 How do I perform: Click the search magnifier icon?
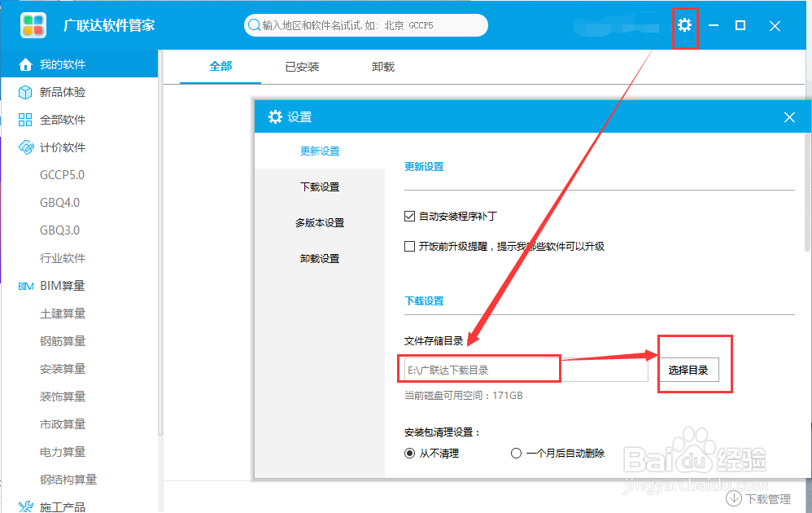click(x=254, y=25)
